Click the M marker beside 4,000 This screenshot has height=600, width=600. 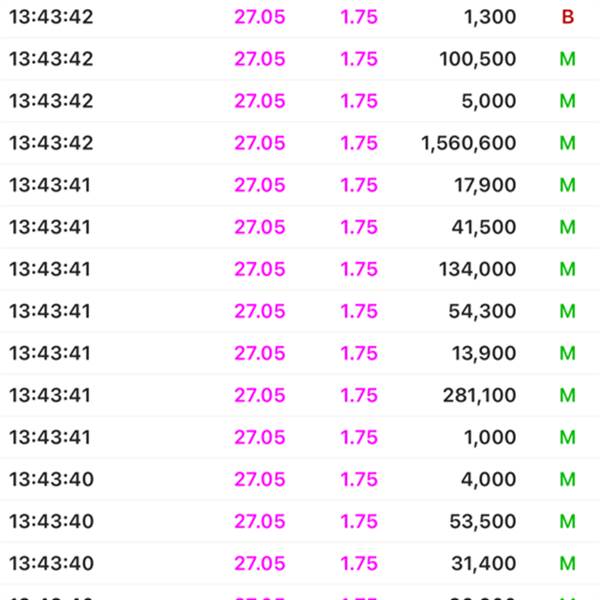click(567, 479)
